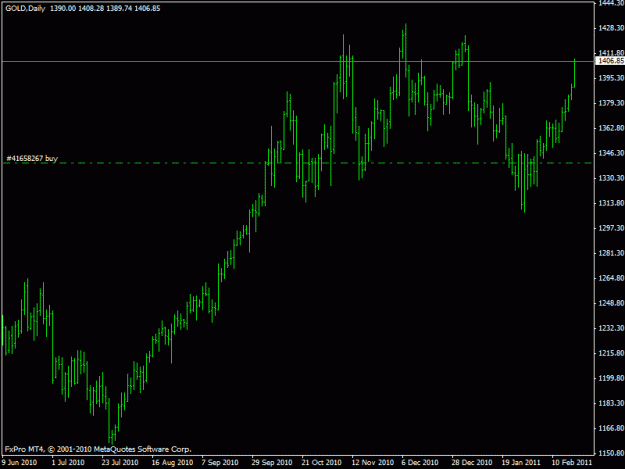625x469 pixels.
Task: Click the date label '23 Jul 2010'
Action: pos(120,463)
